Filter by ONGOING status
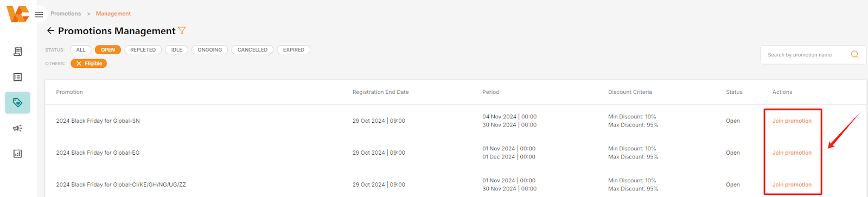Screen dimensions: 868x197 [210, 50]
